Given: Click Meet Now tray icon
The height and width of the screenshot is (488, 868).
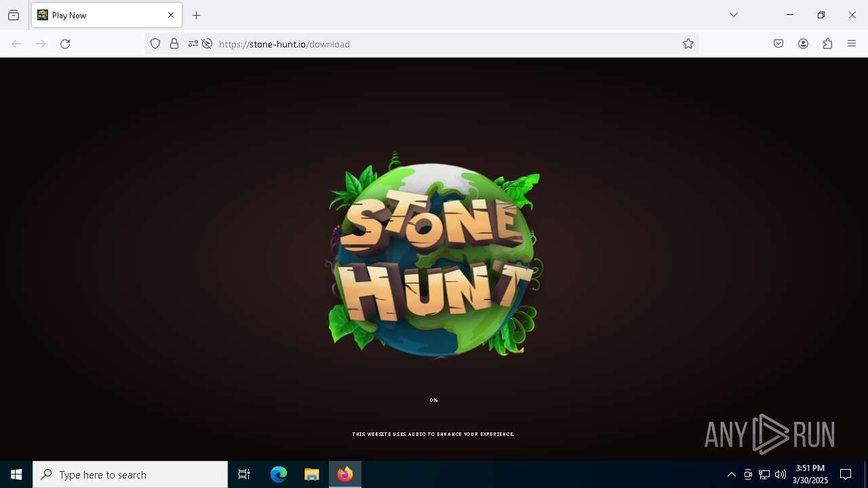Looking at the screenshot, I should point(748,474).
